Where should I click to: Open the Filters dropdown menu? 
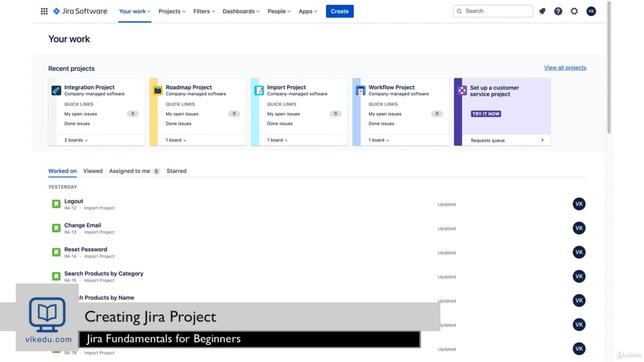tap(204, 11)
